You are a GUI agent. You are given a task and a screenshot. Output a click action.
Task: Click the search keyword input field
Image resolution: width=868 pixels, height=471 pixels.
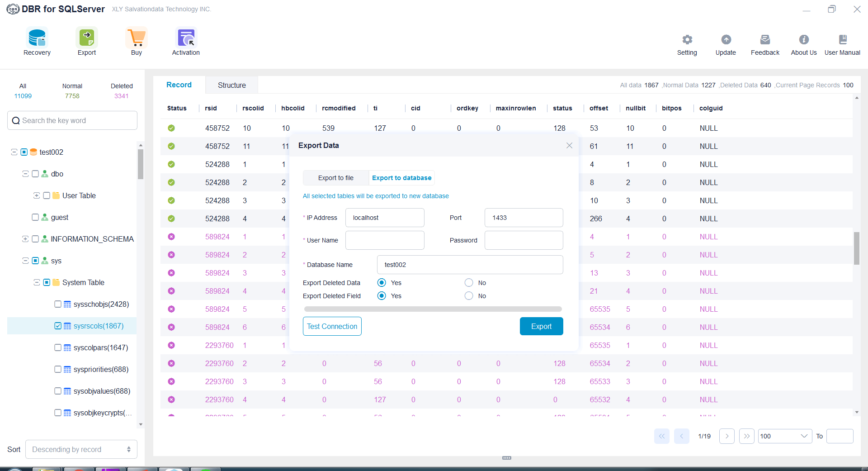click(x=72, y=120)
